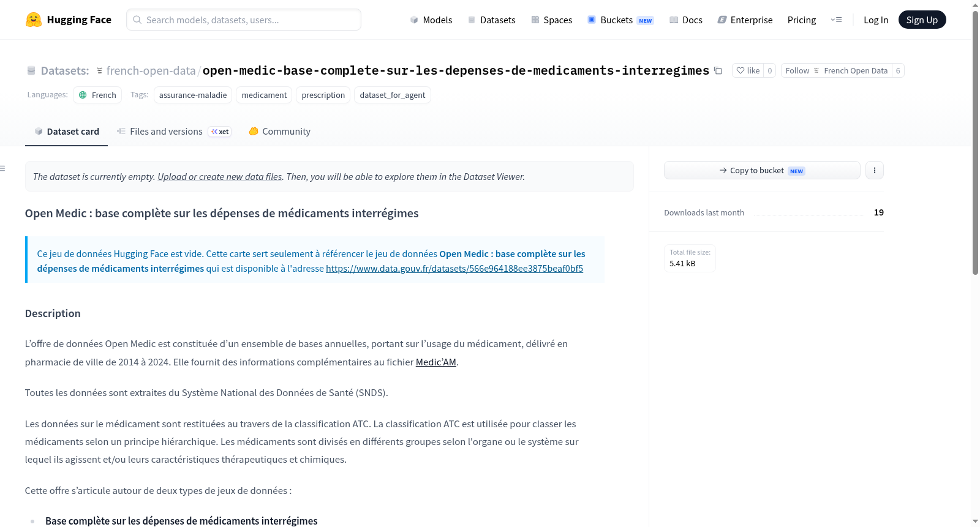Filter by French language tag
The width and height of the screenshot is (980, 527).
point(97,95)
